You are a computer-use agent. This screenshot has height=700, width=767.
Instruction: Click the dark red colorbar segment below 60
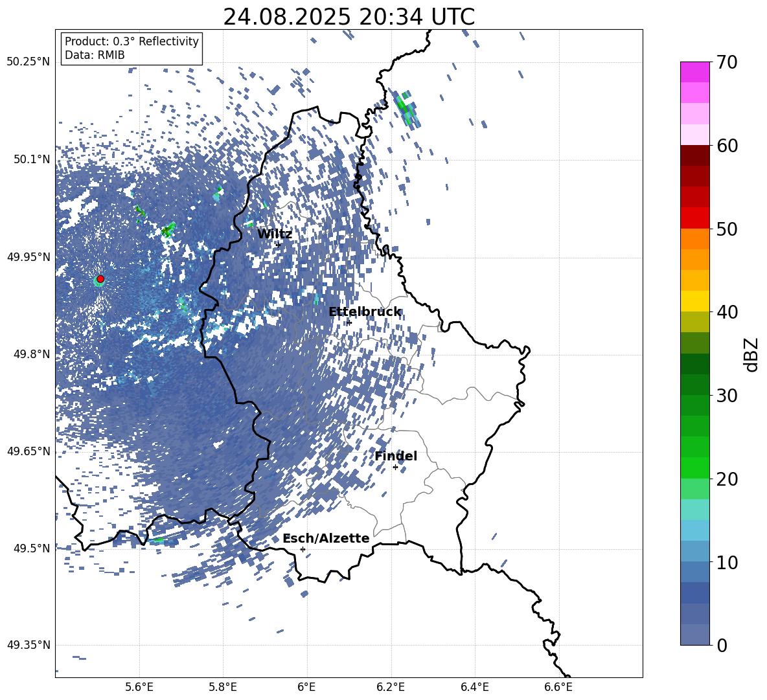tap(694, 155)
